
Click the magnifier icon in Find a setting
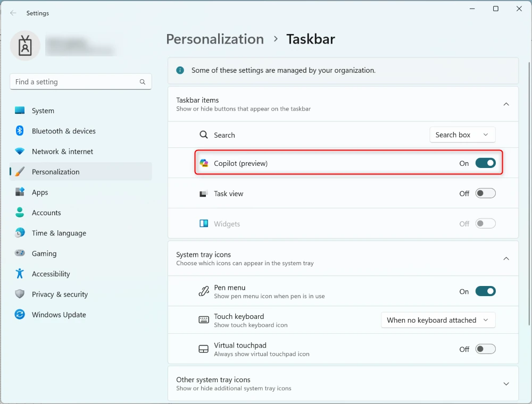143,82
